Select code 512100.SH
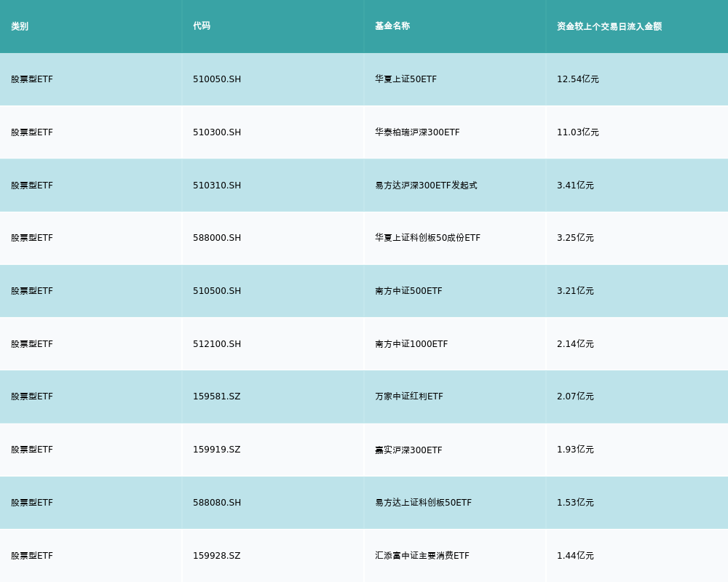Screen dimensions: 728x582 tap(217, 344)
